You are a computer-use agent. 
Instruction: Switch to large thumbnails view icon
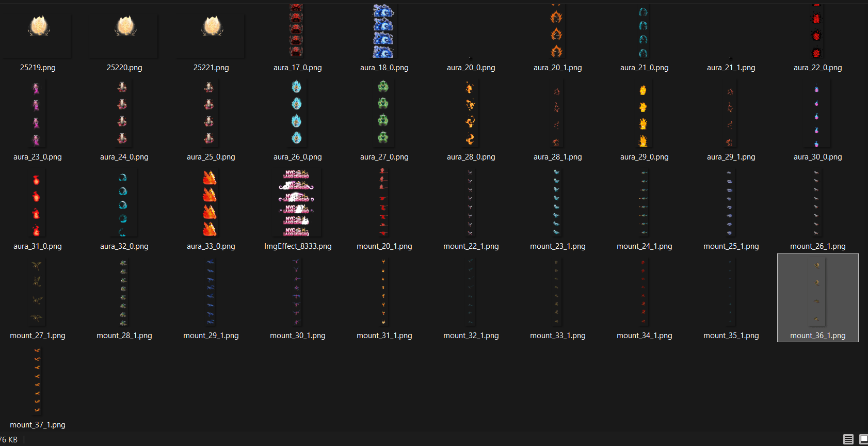tap(863, 439)
